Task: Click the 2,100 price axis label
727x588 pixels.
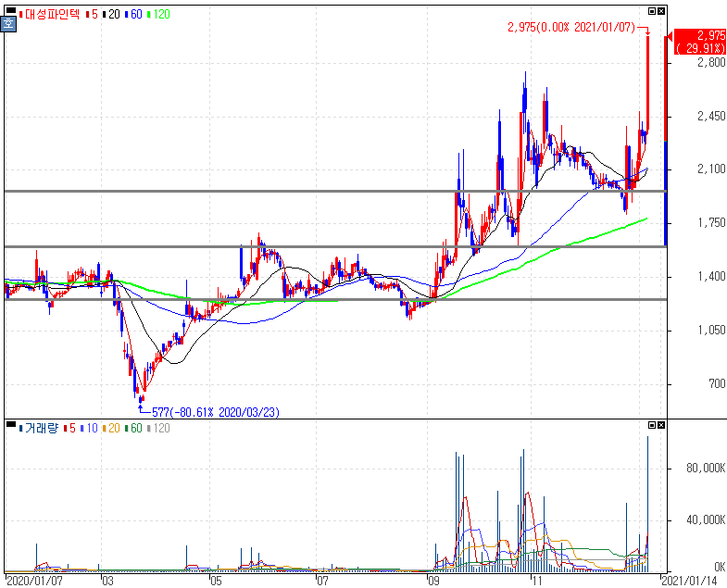Action: (711, 169)
